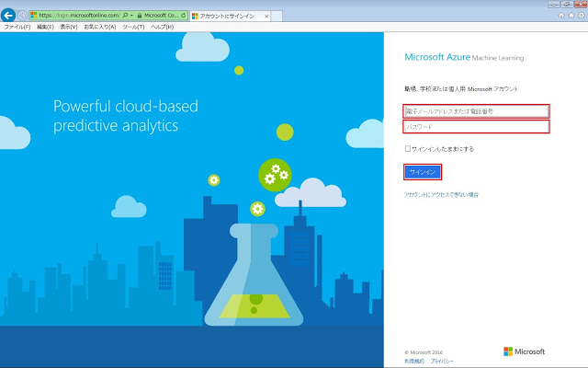Click the padlock security icon in address bar

(140, 16)
